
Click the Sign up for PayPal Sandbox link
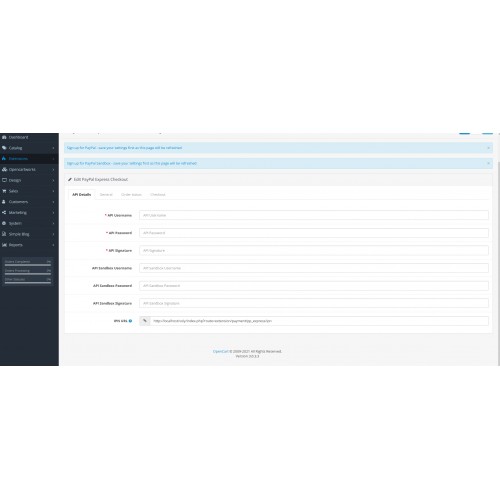point(132,163)
